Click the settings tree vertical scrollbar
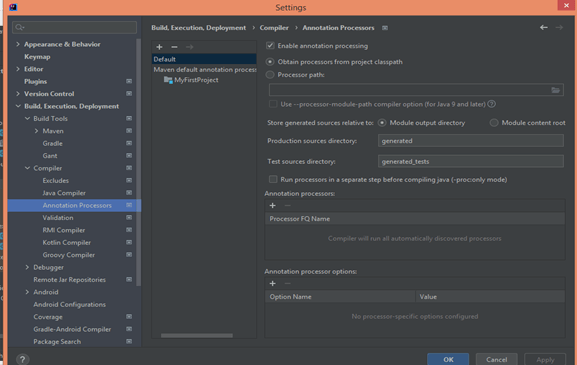577x365 pixels. (x=138, y=162)
